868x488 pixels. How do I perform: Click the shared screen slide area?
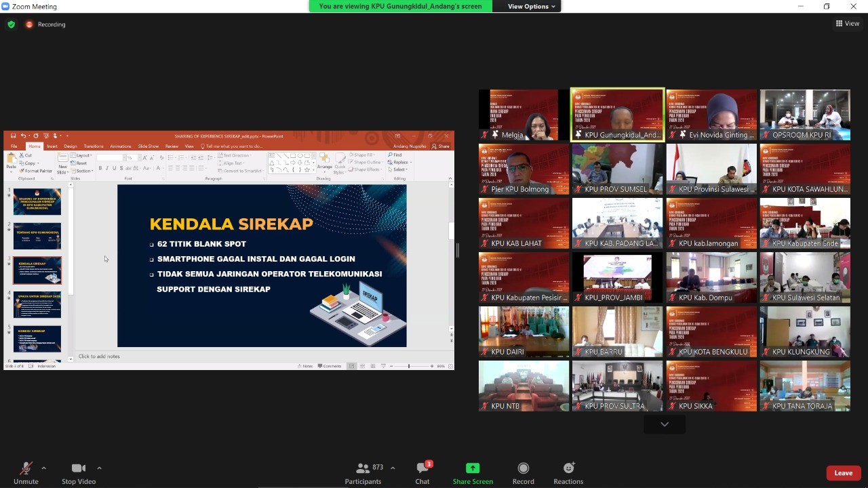point(262,266)
